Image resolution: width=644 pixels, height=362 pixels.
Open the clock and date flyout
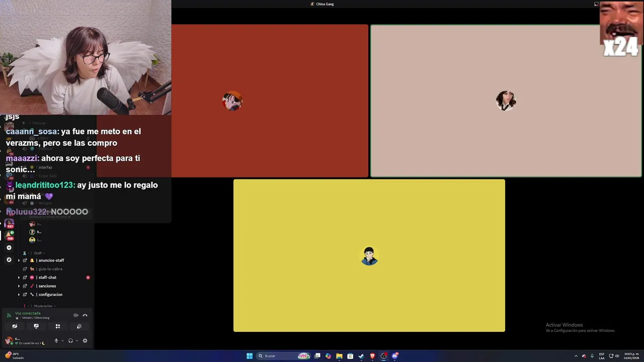pos(631,356)
